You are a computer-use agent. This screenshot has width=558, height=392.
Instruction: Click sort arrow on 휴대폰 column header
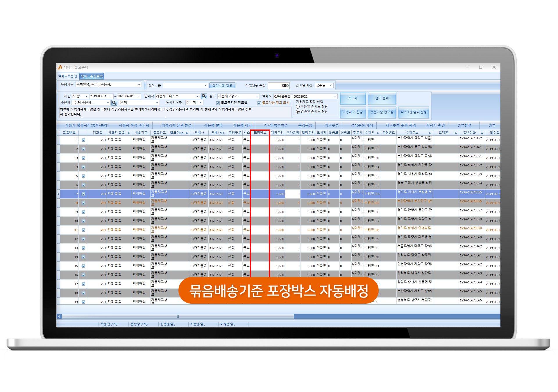pyautogui.click(x=456, y=133)
